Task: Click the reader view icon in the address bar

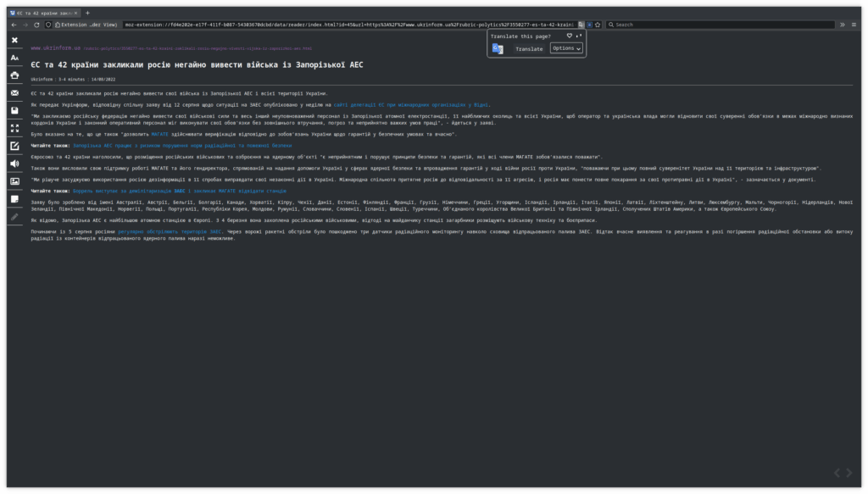Action: point(590,25)
